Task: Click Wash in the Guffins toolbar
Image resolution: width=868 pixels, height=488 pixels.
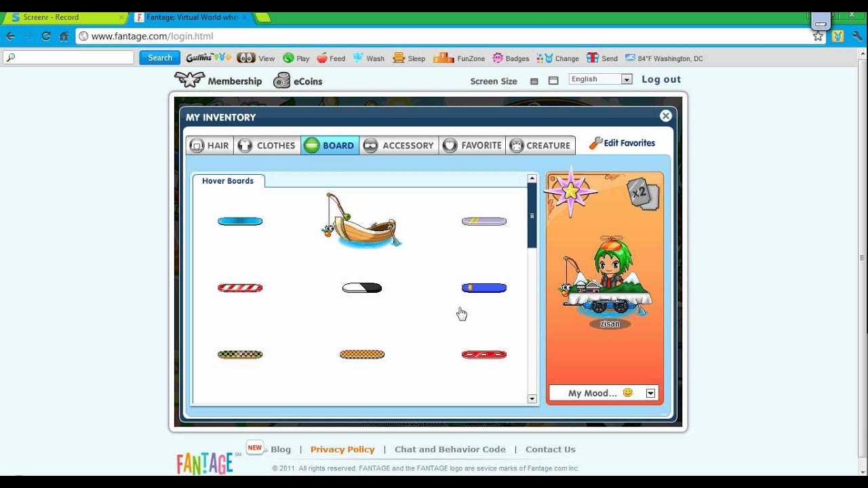Action: (368, 58)
